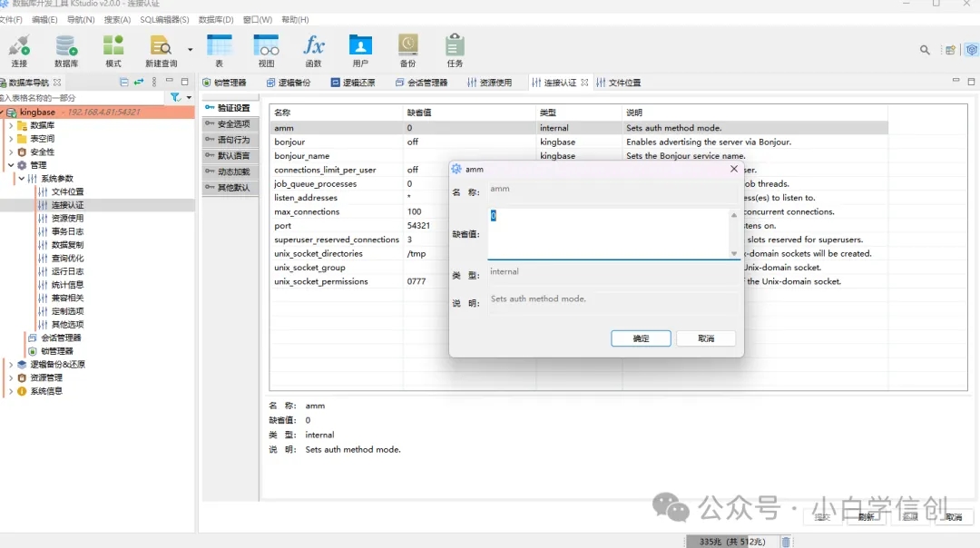
Task: Select 兼容相关 in the navigator tree
Action: click(x=67, y=298)
